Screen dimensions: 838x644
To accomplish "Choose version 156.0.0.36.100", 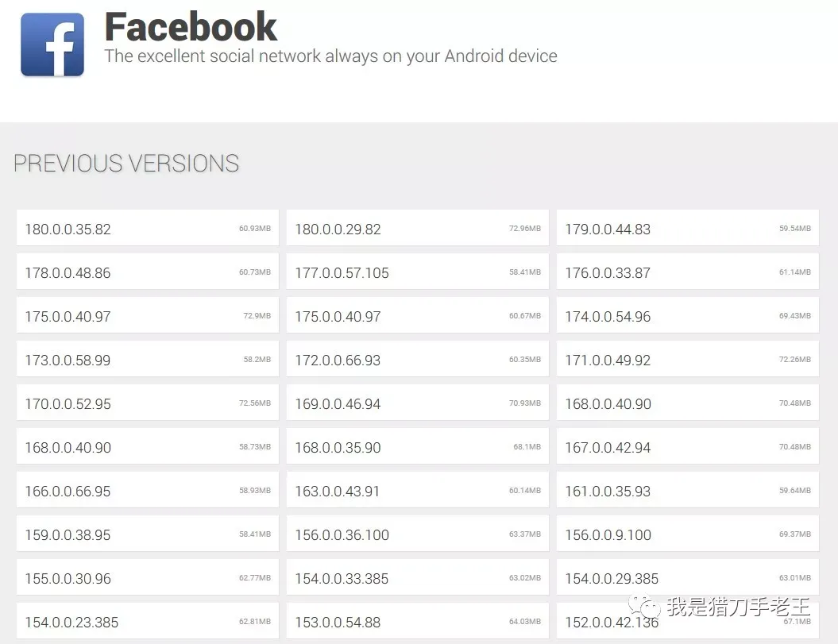I will tap(417, 534).
